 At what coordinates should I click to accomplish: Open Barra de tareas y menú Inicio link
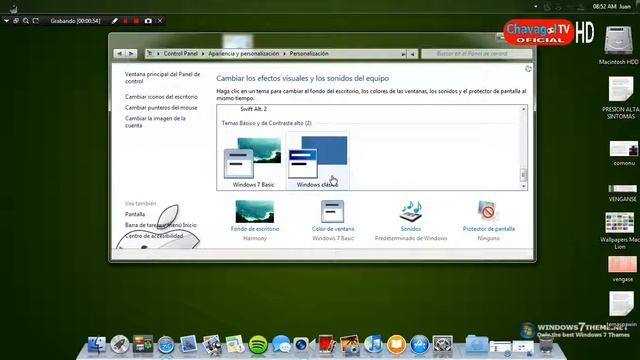click(160, 225)
